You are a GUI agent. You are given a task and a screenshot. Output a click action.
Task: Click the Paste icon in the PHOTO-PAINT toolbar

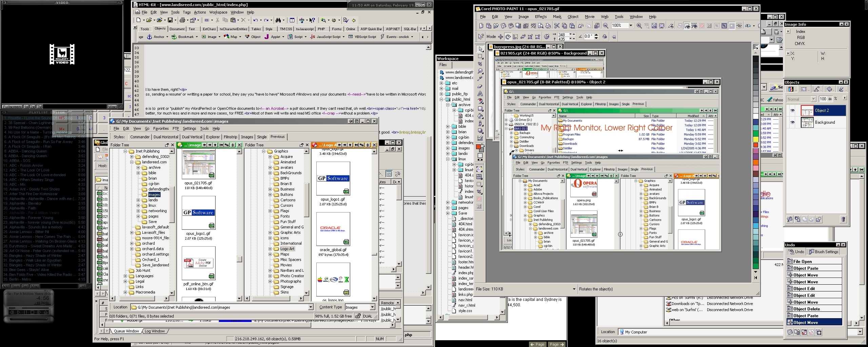pos(572,26)
